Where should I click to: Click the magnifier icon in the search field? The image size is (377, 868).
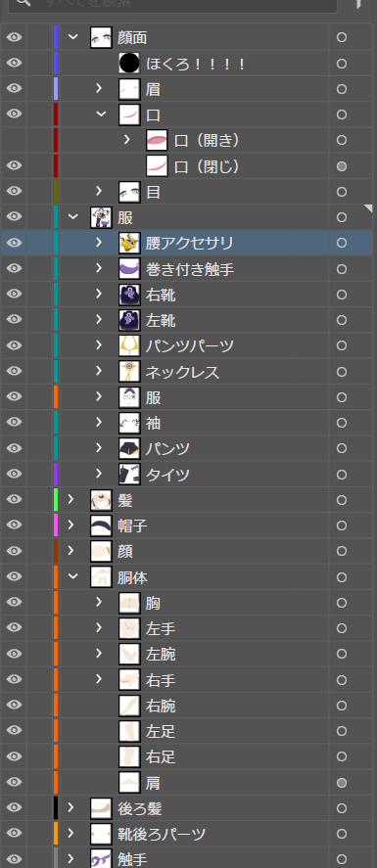tap(24, 2)
